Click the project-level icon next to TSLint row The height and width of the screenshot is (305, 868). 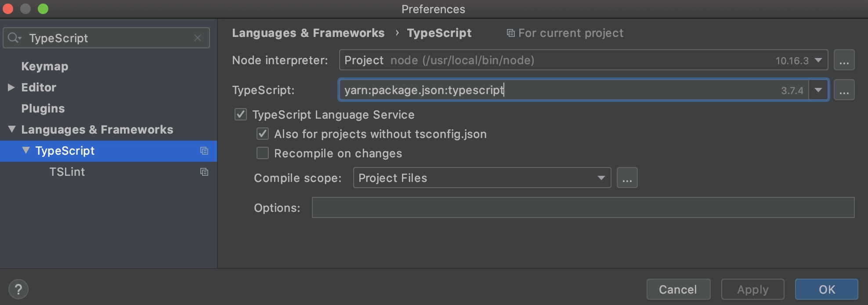tap(204, 172)
